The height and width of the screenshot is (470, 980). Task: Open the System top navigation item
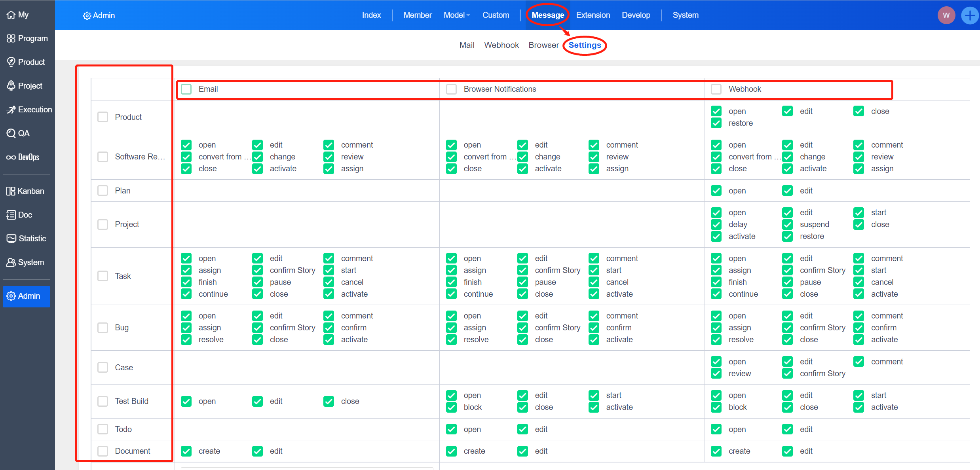pos(685,15)
